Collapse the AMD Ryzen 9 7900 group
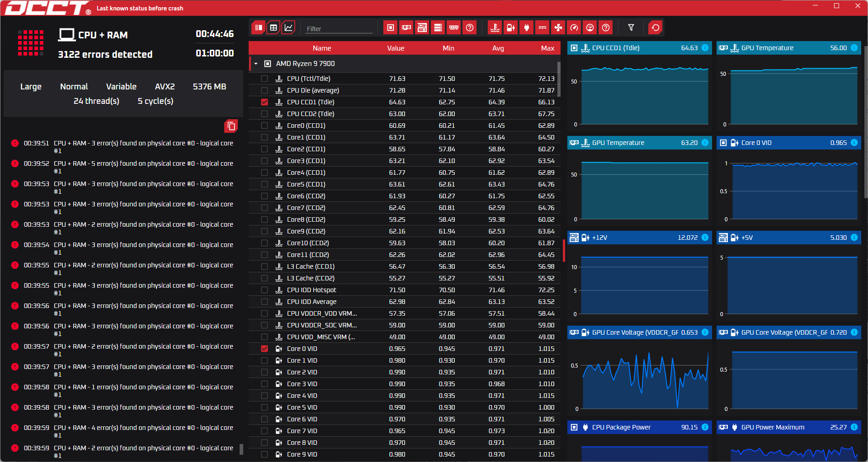The height and width of the screenshot is (462, 868). click(256, 64)
